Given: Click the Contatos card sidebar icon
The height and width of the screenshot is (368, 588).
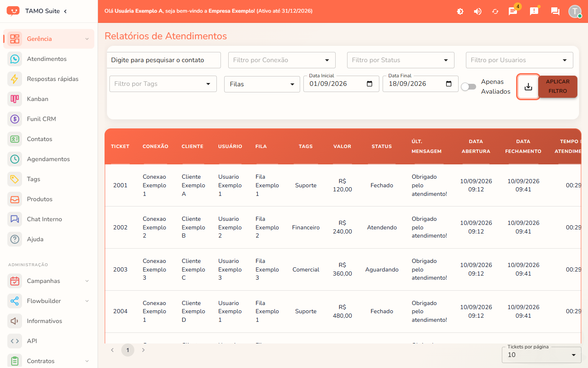Looking at the screenshot, I should coord(15,139).
